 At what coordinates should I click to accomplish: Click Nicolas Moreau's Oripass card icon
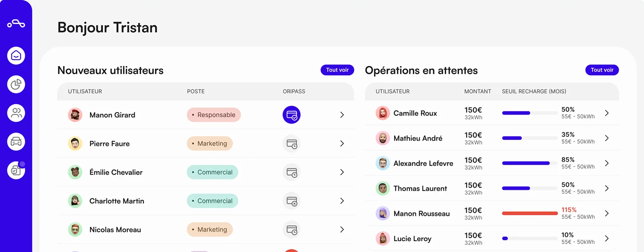291,230
